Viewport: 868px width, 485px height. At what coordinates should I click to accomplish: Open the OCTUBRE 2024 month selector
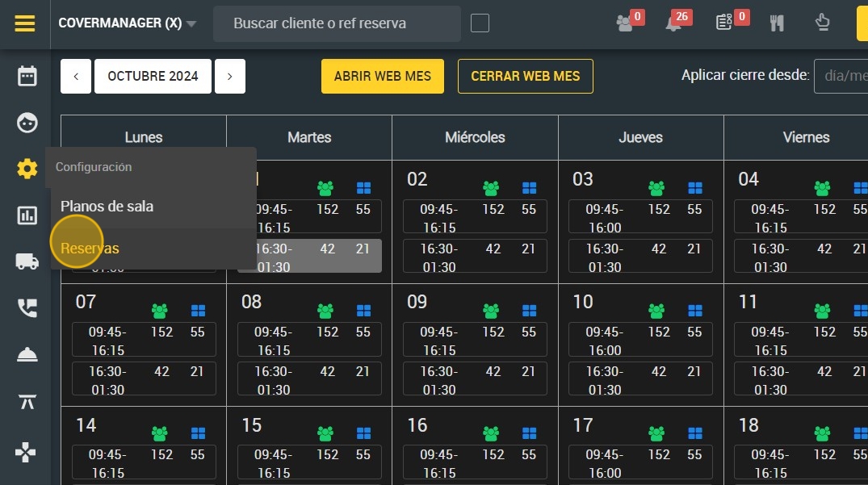[x=153, y=77]
